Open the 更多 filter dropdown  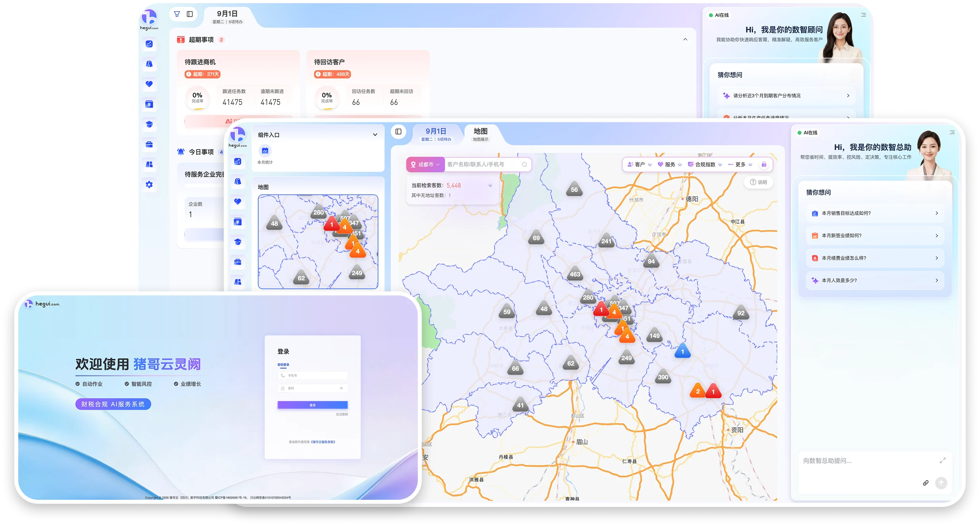coord(741,164)
